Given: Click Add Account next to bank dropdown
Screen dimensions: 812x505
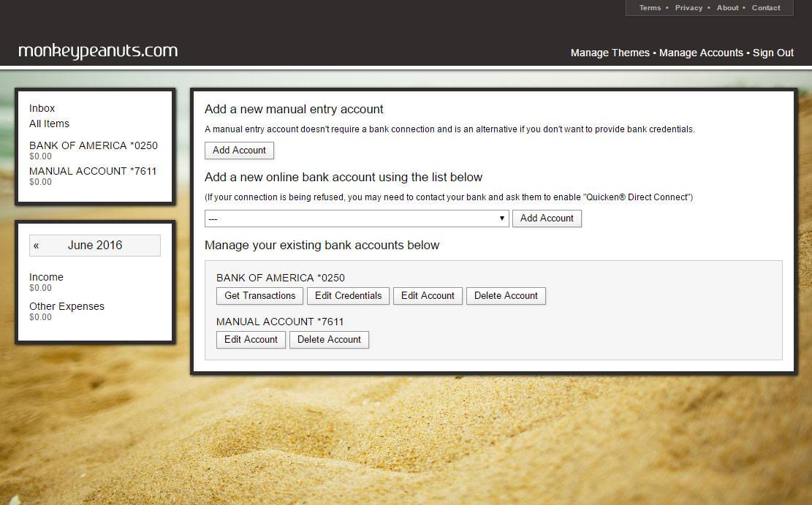Looking at the screenshot, I should [547, 219].
